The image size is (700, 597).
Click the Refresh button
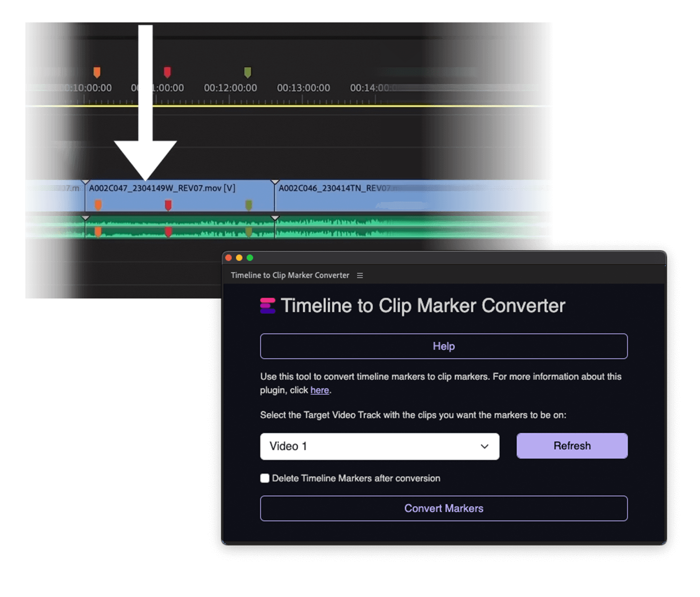(572, 446)
